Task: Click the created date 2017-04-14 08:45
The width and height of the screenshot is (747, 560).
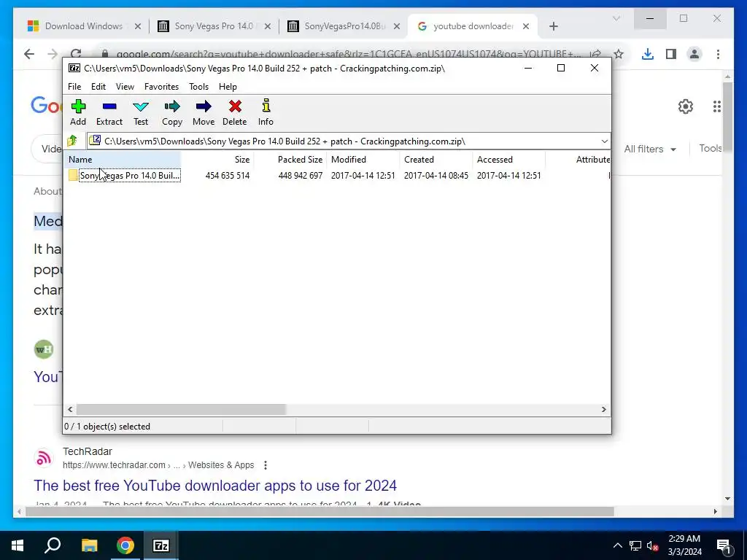Action: coord(436,175)
